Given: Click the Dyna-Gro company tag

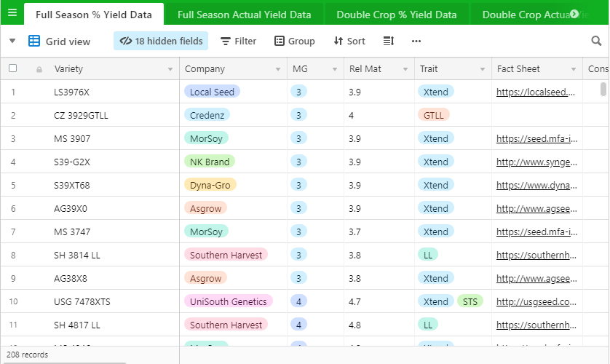Looking at the screenshot, I should pyautogui.click(x=210, y=185).
